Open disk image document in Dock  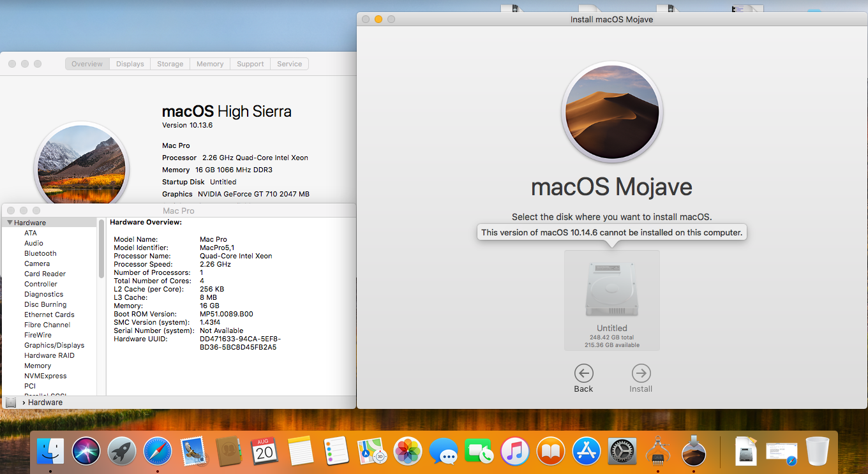click(x=746, y=452)
